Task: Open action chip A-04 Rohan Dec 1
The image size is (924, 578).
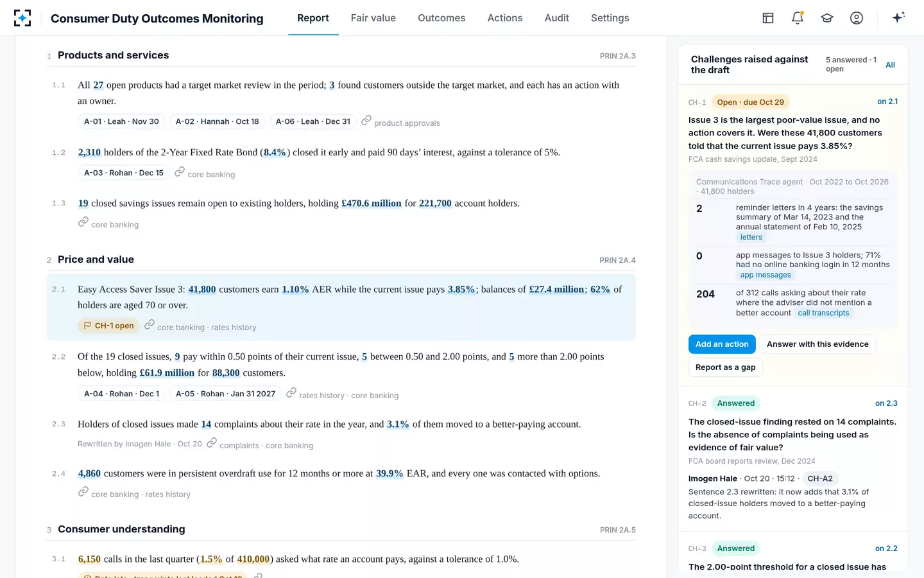Action: (x=121, y=394)
